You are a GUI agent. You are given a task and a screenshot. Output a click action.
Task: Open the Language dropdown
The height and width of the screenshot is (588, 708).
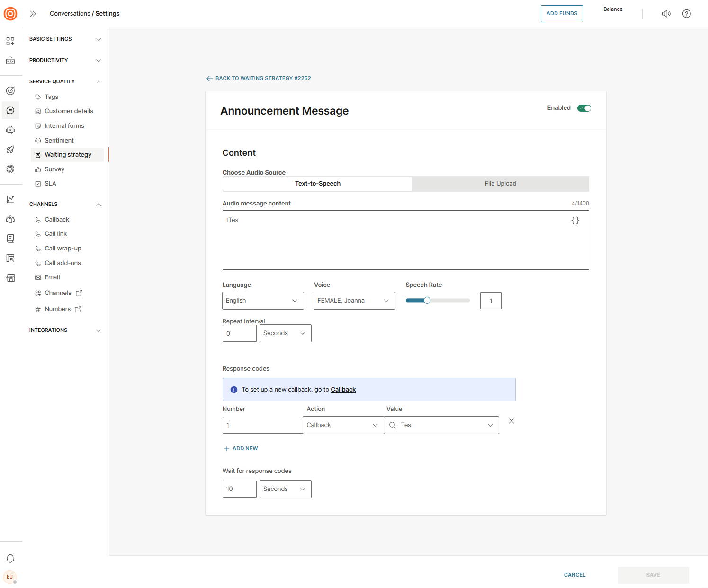(x=263, y=301)
